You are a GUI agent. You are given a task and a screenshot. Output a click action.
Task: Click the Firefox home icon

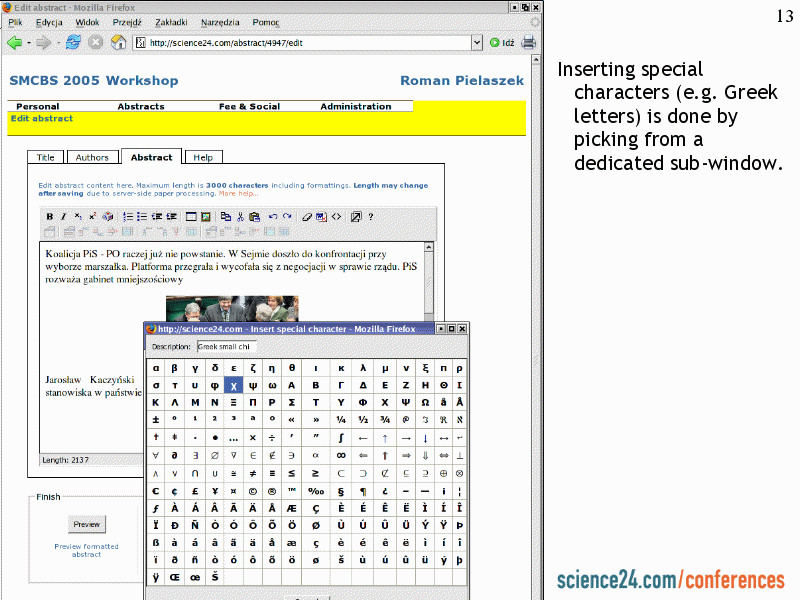(118, 42)
